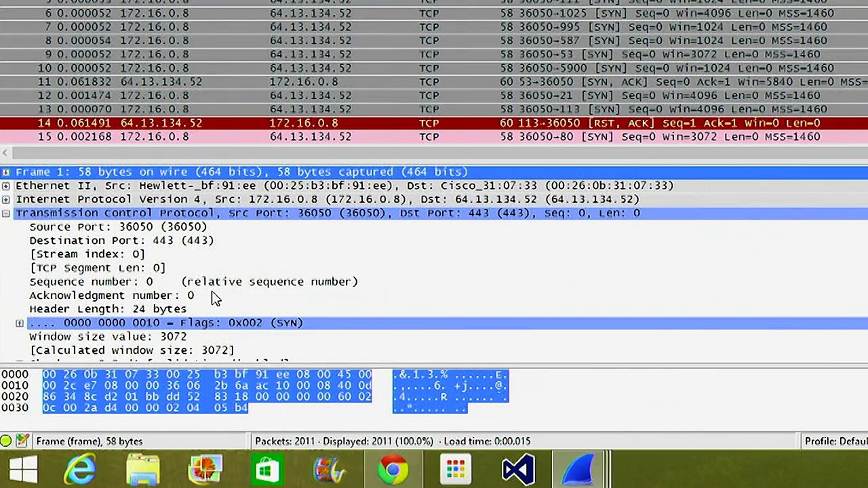Select packet 6 to port 1025
Viewport: 868px width, 488px height.
pyautogui.click(x=434, y=14)
